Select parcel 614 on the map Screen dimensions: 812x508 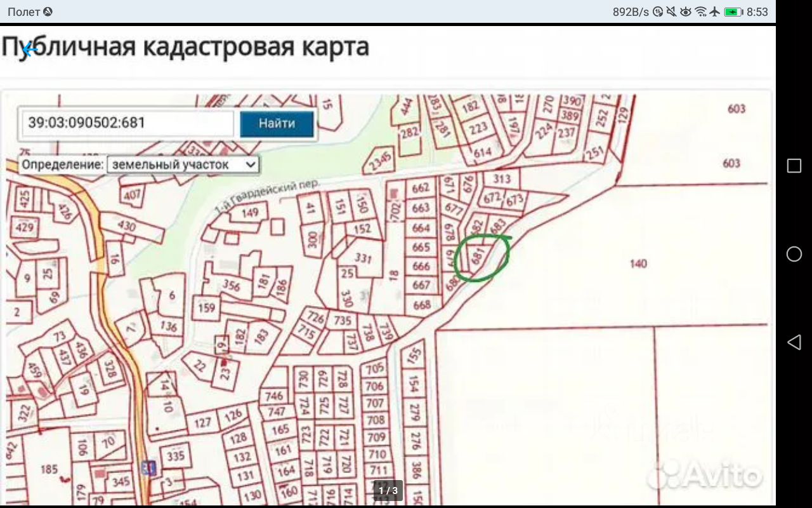pyautogui.click(x=483, y=152)
